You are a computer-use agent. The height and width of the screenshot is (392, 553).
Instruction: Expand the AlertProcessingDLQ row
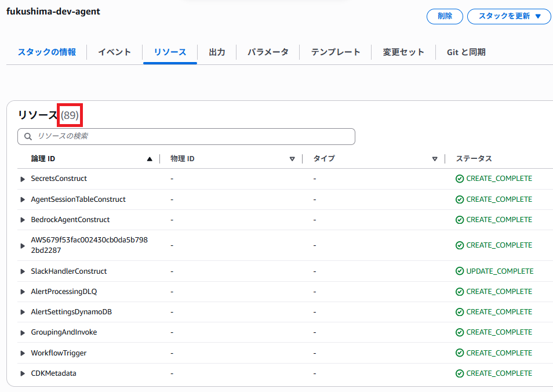(x=23, y=292)
